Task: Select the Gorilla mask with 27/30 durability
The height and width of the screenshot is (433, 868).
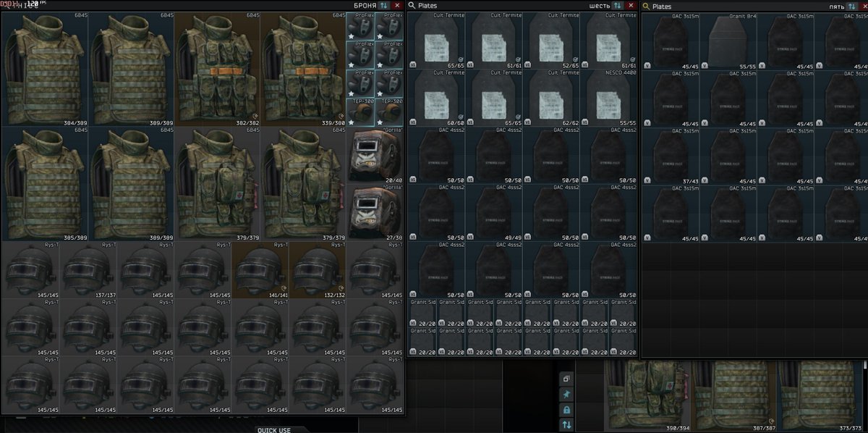Action: (x=375, y=212)
